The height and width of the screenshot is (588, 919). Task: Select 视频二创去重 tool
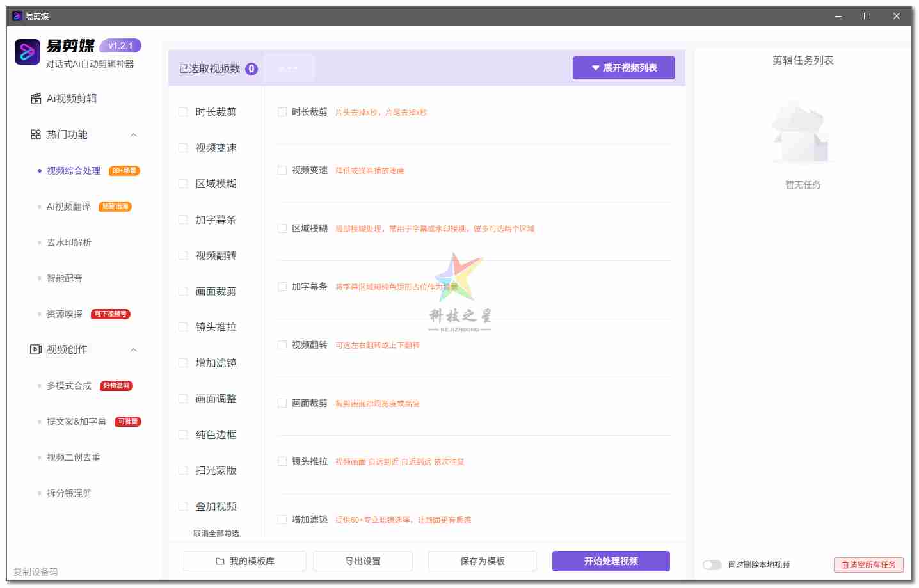(x=70, y=457)
